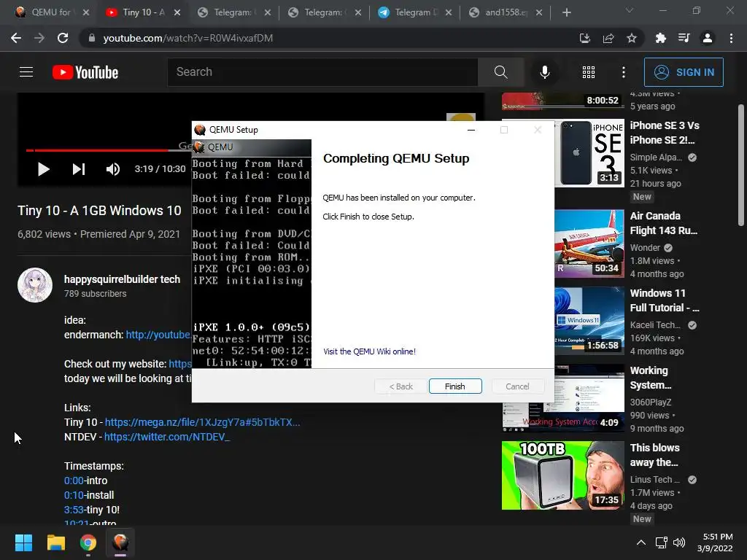Click the QEMU installer taskbar icon
The width and height of the screenshot is (747, 560).
click(x=120, y=542)
